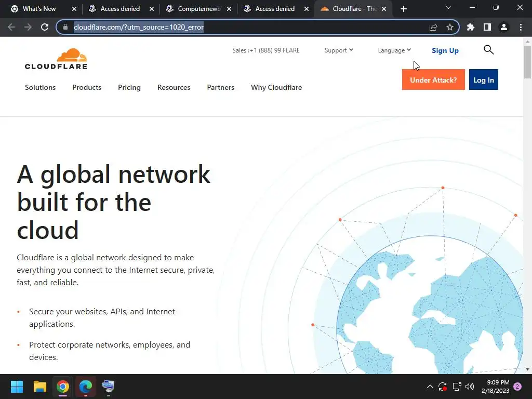Expand the Language dropdown
Image resolution: width=532 pixels, height=399 pixels.
(x=394, y=50)
